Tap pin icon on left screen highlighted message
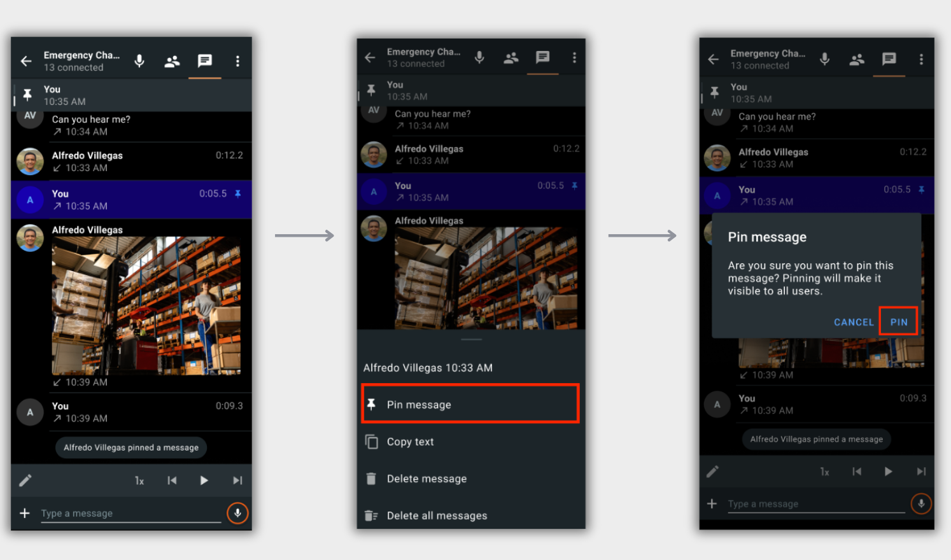The height and width of the screenshot is (560, 951). coord(238,193)
